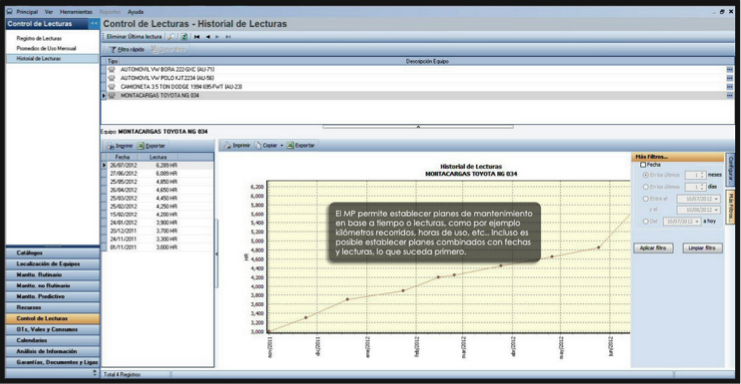Open Recursos navigation section
This screenshot has height=384, width=741.
point(52,307)
